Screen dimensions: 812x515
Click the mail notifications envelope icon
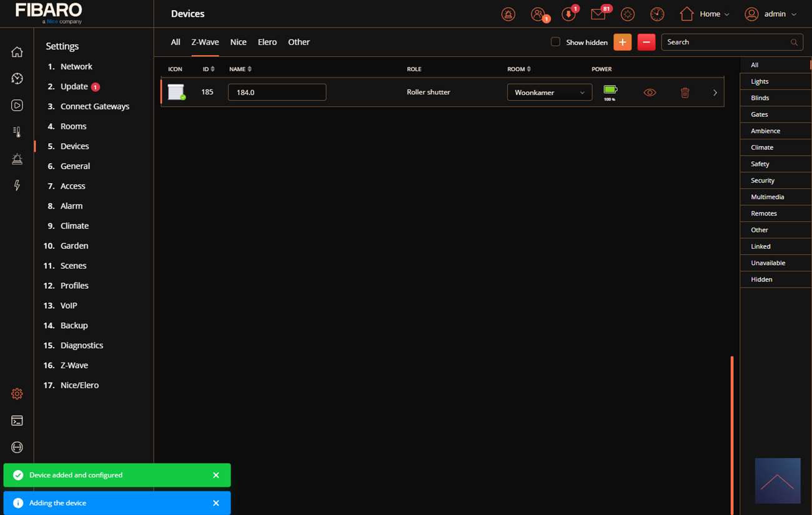(x=598, y=14)
